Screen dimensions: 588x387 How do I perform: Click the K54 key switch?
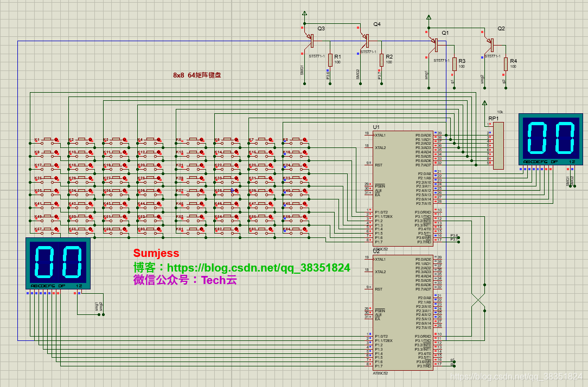[x=227, y=217]
